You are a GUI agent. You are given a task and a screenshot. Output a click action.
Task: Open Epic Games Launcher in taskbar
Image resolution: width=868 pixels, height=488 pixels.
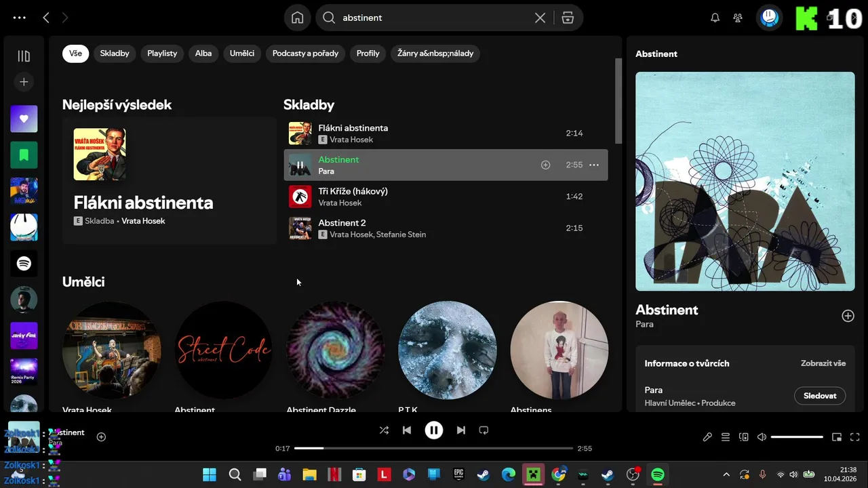(458, 474)
